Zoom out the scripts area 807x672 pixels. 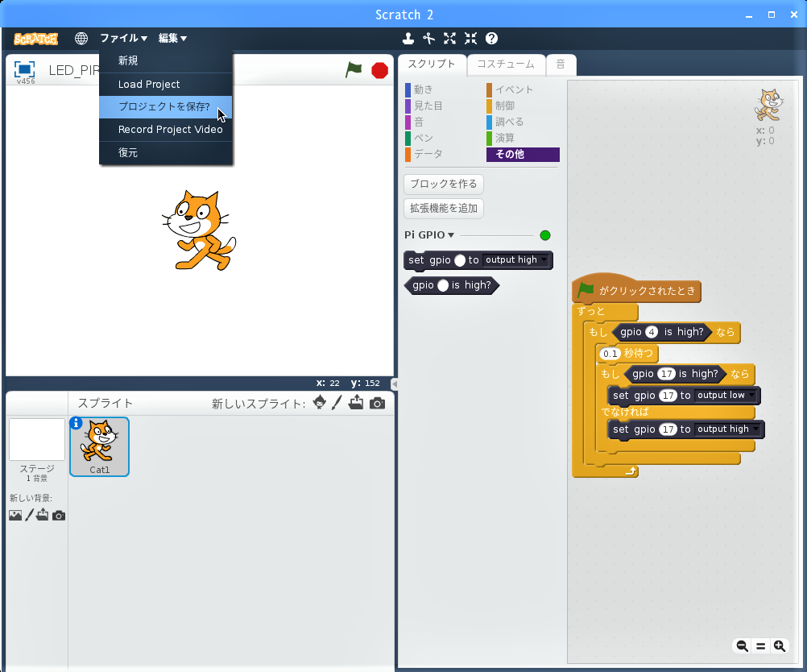click(742, 645)
